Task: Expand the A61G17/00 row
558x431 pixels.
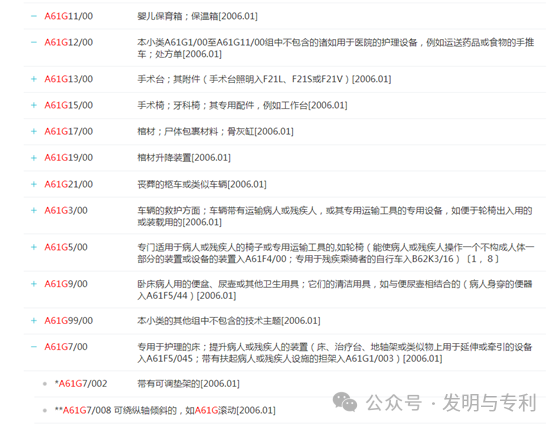Action: 34,131
